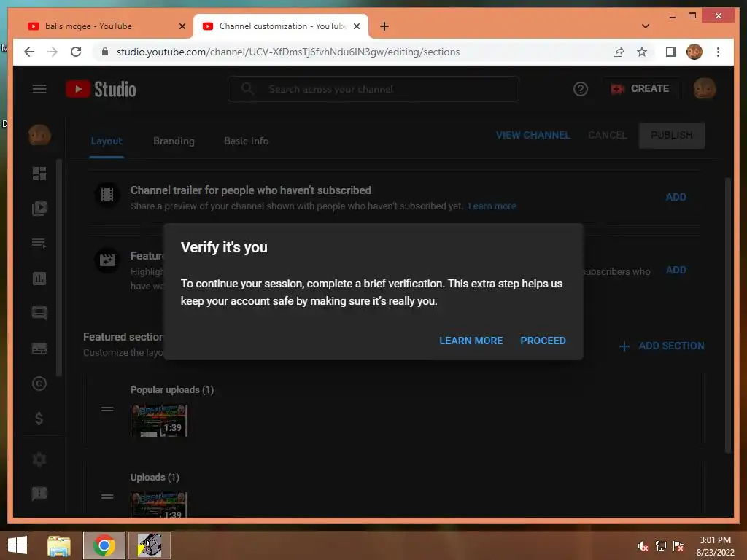Open Content from sidebar video icon
Image resolution: width=747 pixels, height=560 pixels.
tap(39, 208)
